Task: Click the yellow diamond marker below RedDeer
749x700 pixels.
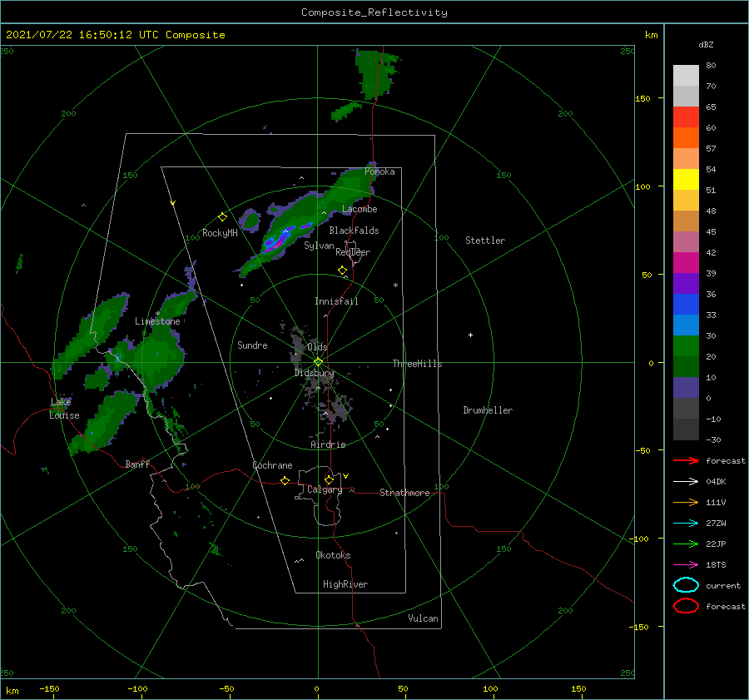Action: click(343, 271)
